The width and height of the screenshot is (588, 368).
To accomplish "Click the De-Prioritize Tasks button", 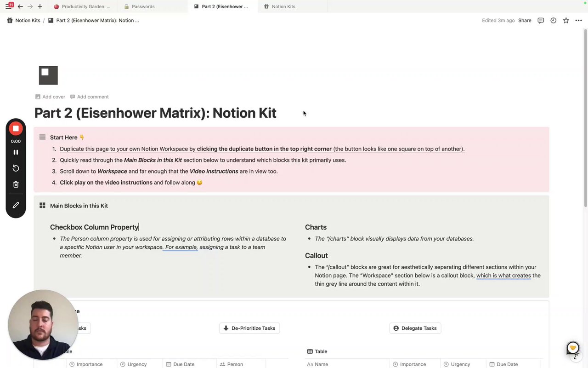I will (x=249, y=328).
